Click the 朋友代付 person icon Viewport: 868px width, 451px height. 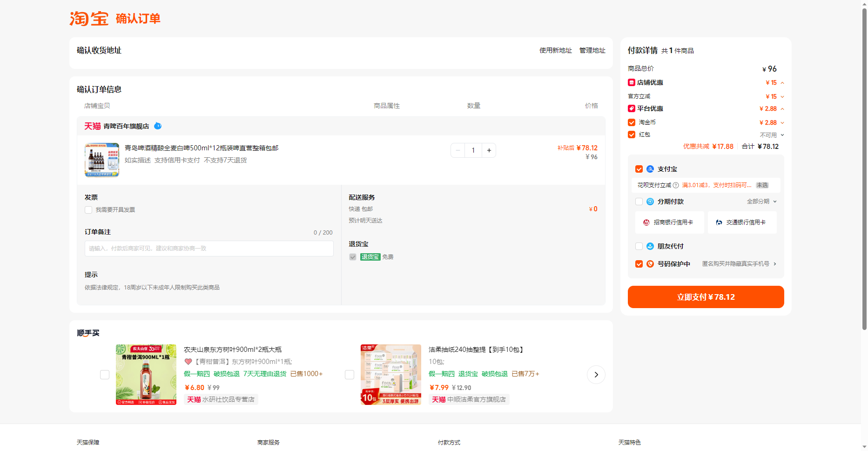pyautogui.click(x=650, y=246)
